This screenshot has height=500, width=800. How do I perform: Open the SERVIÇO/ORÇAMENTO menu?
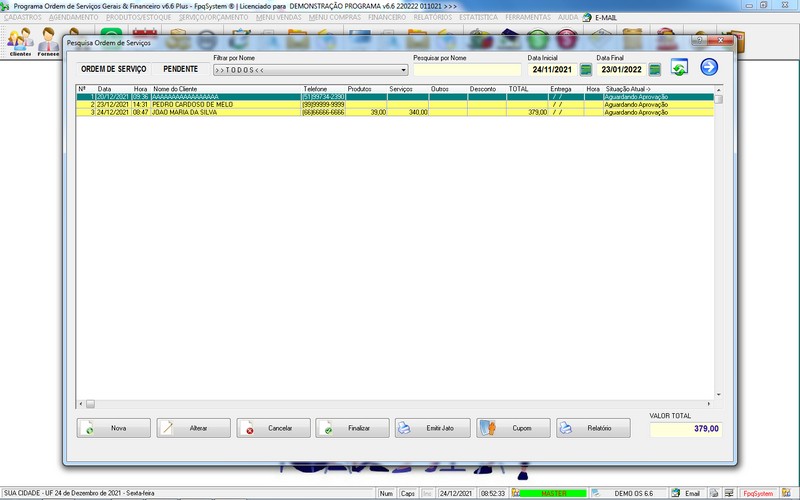(213, 17)
